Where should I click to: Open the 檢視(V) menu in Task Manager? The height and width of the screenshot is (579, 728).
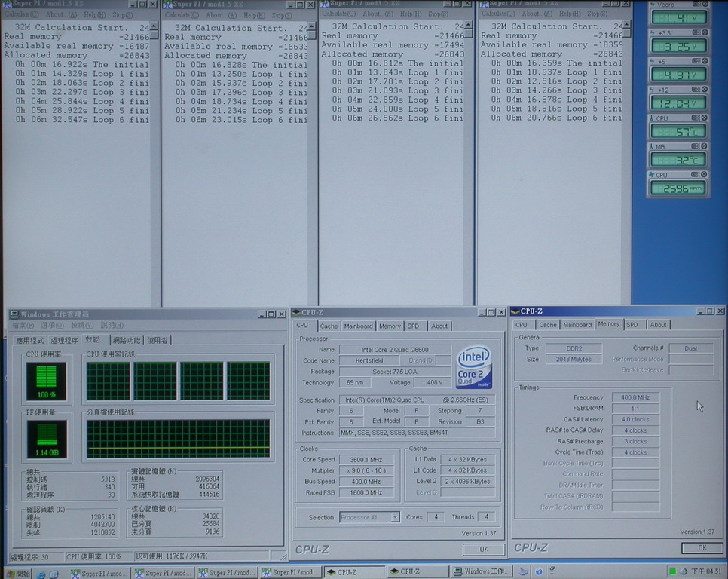[x=81, y=326]
